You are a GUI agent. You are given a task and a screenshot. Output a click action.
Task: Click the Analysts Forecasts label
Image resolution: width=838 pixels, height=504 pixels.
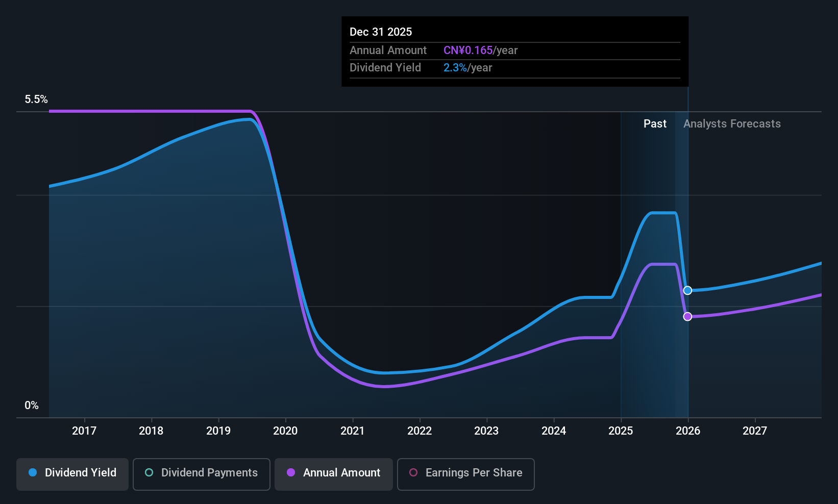coord(732,124)
